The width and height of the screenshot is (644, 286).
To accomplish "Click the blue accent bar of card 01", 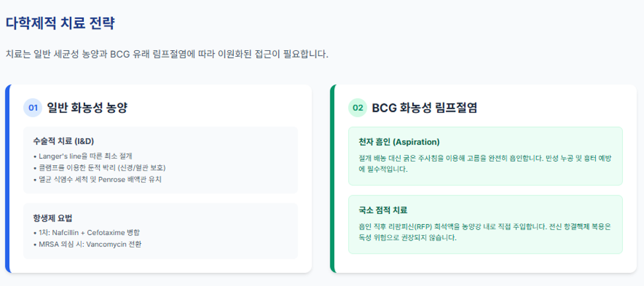I will [7, 179].
